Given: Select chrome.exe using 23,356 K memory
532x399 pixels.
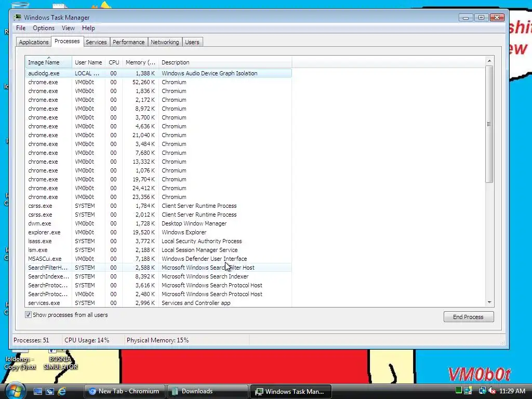Looking at the screenshot, I should point(158,197).
